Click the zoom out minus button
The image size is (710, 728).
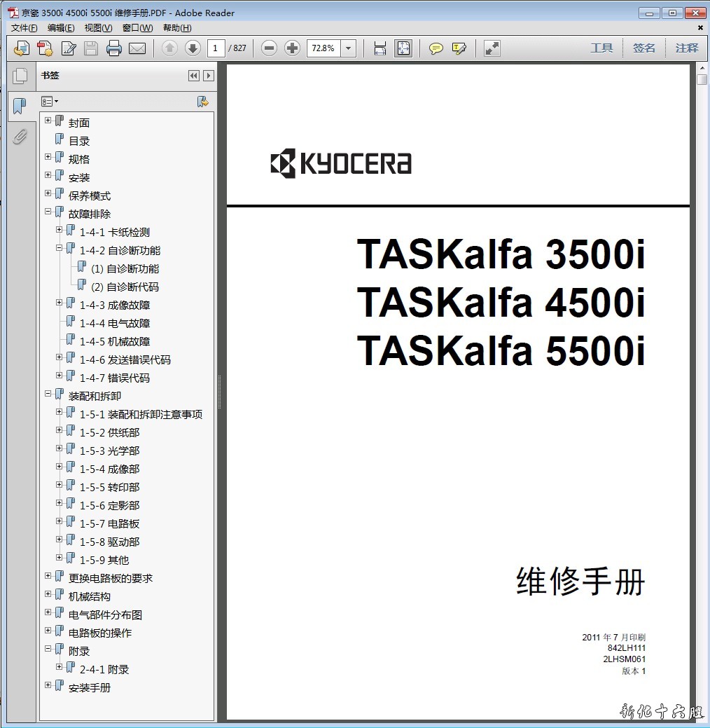point(270,48)
